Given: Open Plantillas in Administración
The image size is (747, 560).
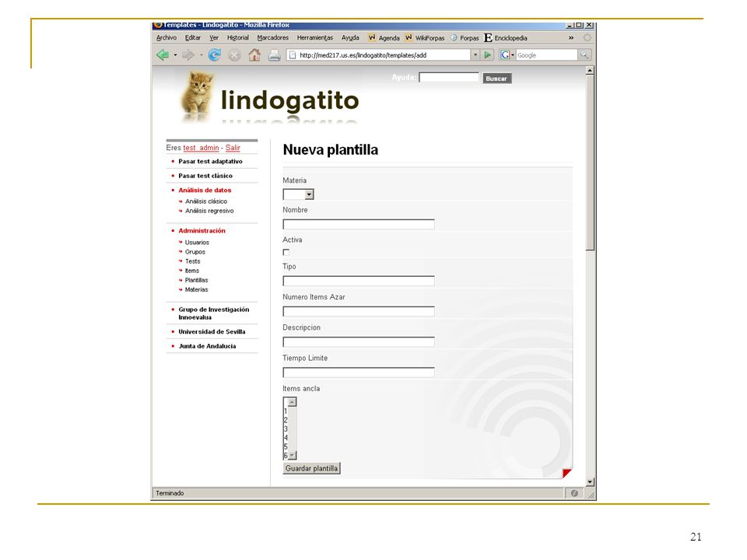Looking at the screenshot, I should 196,280.
